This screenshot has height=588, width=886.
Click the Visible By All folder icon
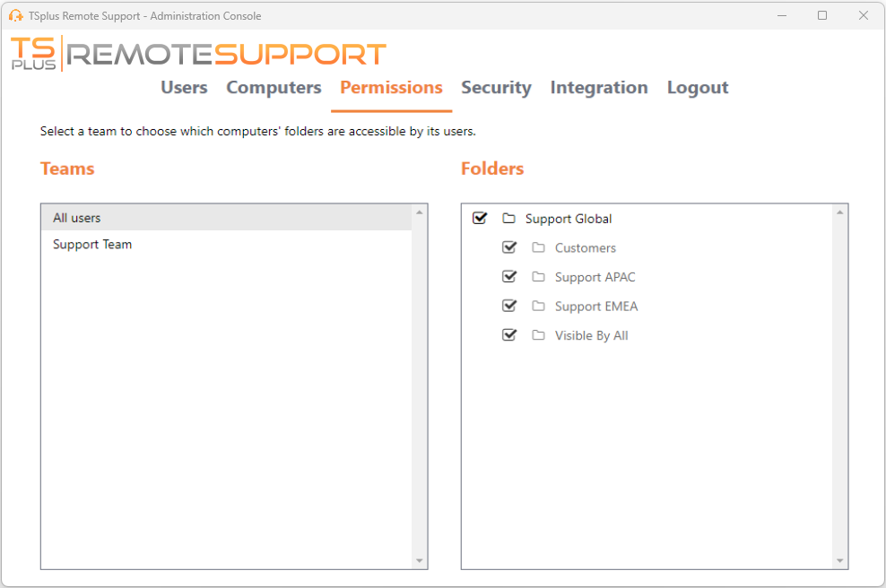[537, 334]
